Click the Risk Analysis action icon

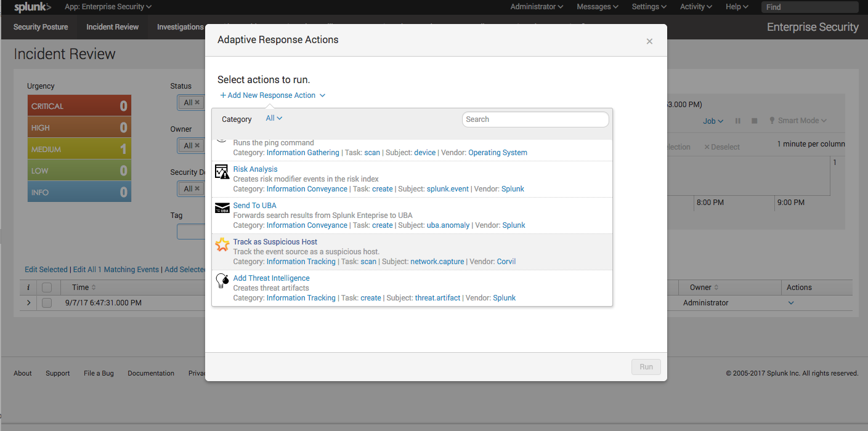pyautogui.click(x=222, y=172)
